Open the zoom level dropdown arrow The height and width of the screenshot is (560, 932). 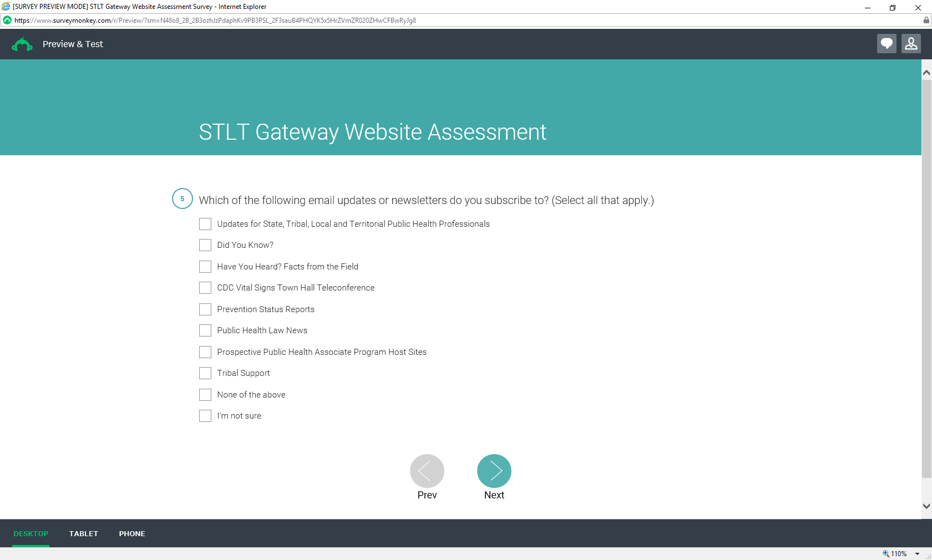click(x=918, y=554)
